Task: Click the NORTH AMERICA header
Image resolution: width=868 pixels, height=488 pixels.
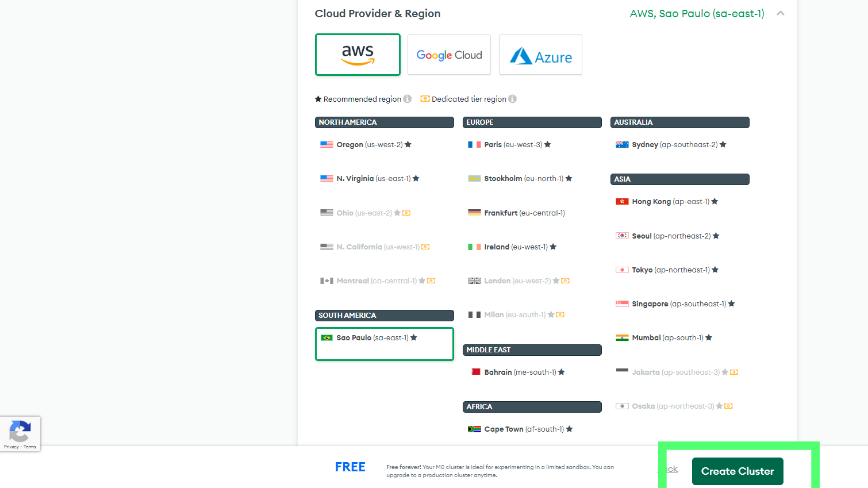Action: pyautogui.click(x=385, y=122)
